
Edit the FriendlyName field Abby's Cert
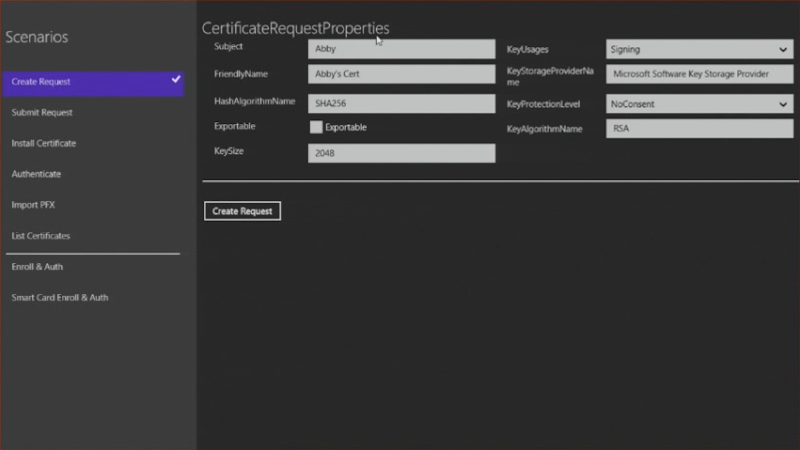coord(402,74)
